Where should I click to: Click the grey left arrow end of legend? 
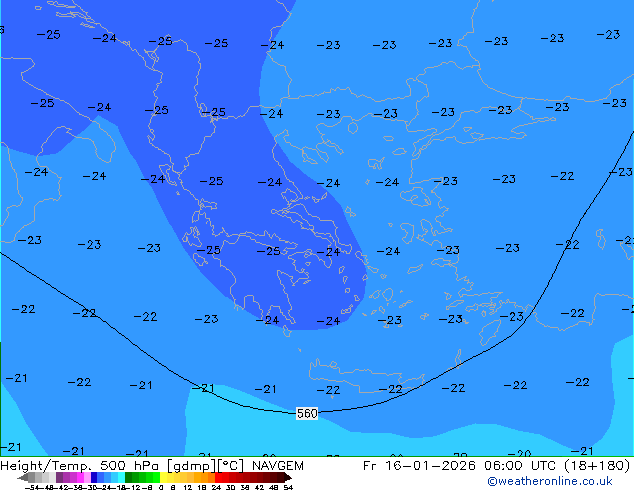(x=23, y=477)
